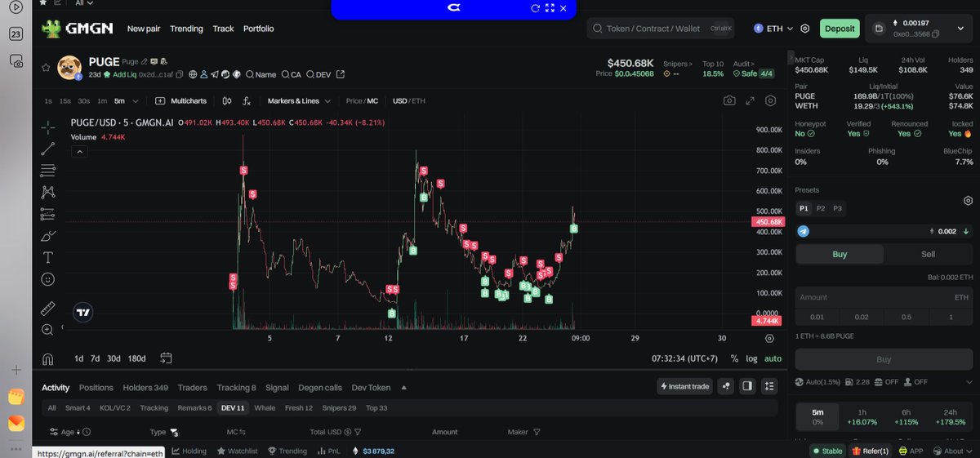
Task: Activate the chart zoom-in tool
Action: 48,330
